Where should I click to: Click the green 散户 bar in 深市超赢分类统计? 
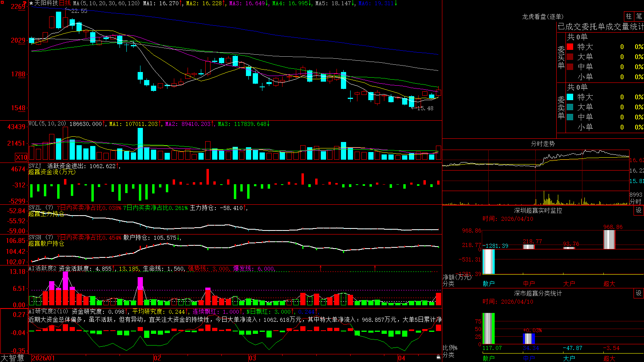pos(489,329)
